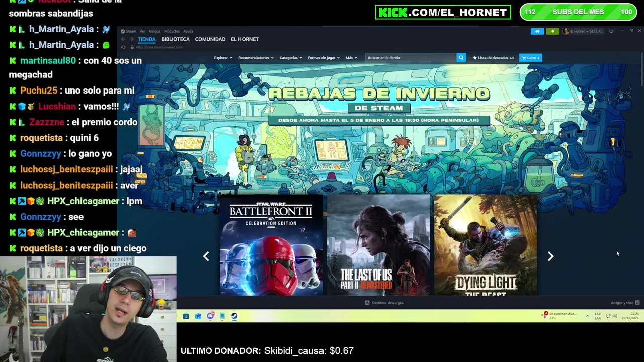
Task: Open the Carro shopping cart
Action: pos(530,58)
